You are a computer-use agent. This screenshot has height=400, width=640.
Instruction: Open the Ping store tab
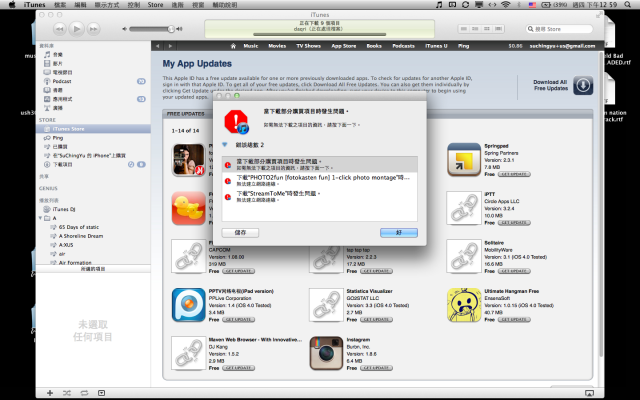tap(463, 46)
